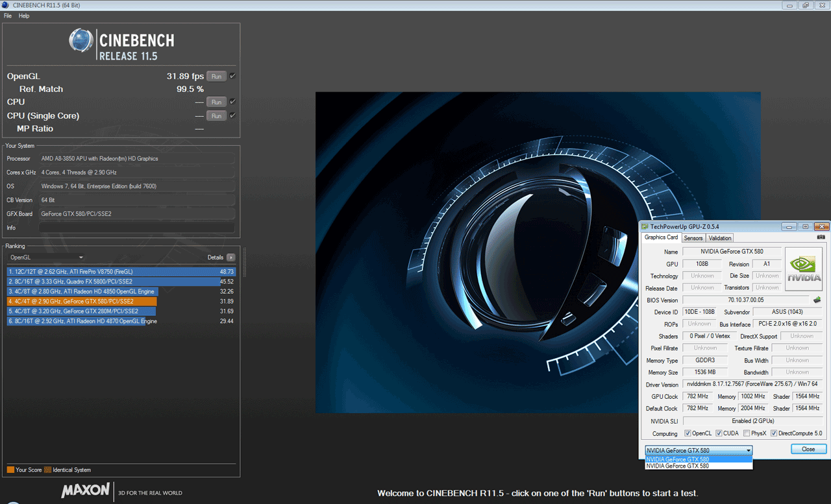This screenshot has width=831, height=504.
Task: Collapse the GPU selection dropdown in GPU-Z
Action: [749, 450]
